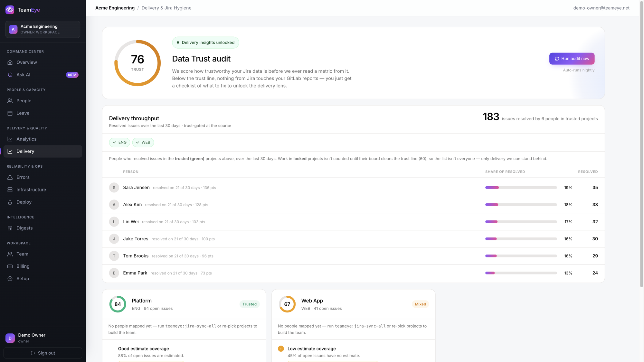This screenshot has width=644, height=362.
Task: Click the RESOLVED column header
Action: [588, 172]
